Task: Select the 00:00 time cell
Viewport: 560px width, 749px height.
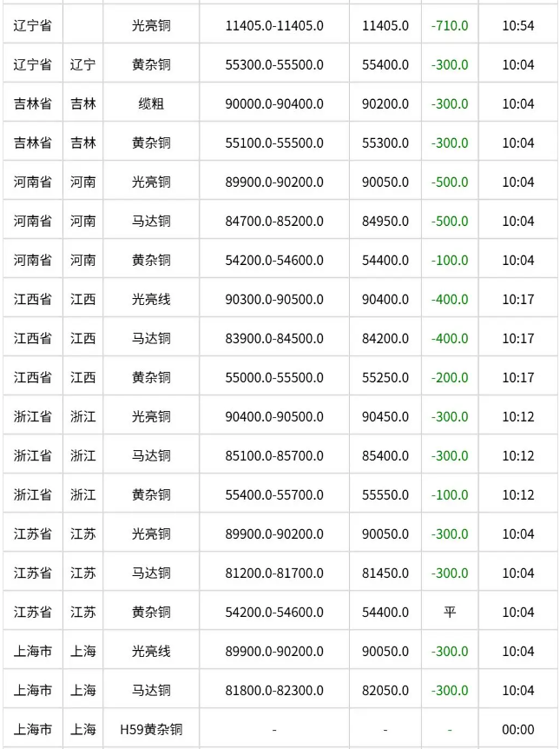Action: coord(518,730)
